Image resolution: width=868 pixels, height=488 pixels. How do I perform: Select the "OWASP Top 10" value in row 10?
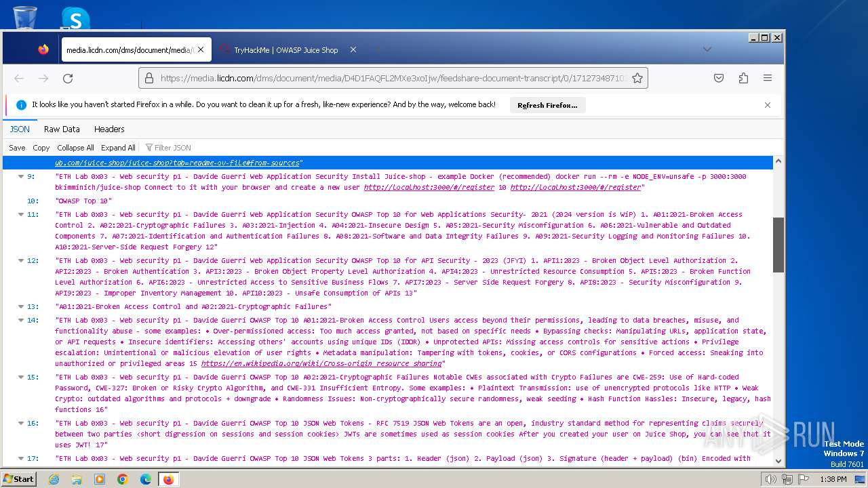pyautogui.click(x=83, y=201)
